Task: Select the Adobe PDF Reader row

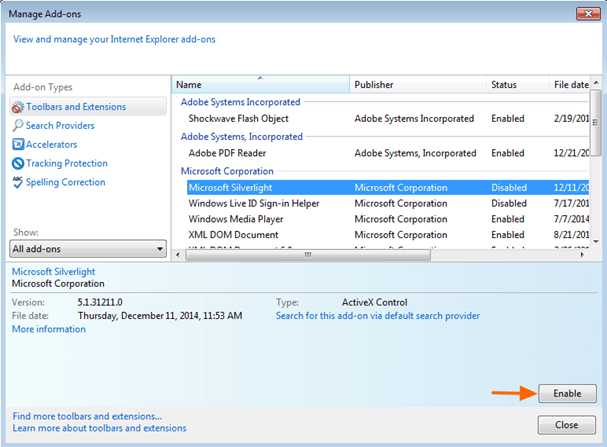Action: click(388, 153)
